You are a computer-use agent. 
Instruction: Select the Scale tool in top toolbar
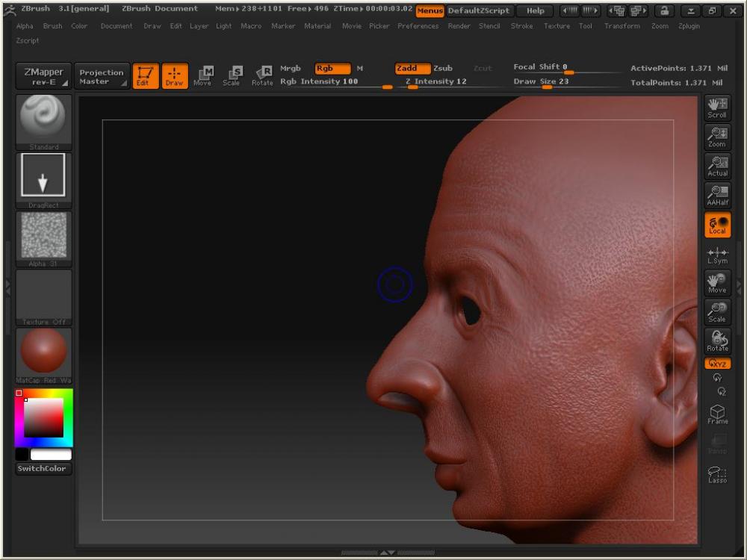coord(232,75)
